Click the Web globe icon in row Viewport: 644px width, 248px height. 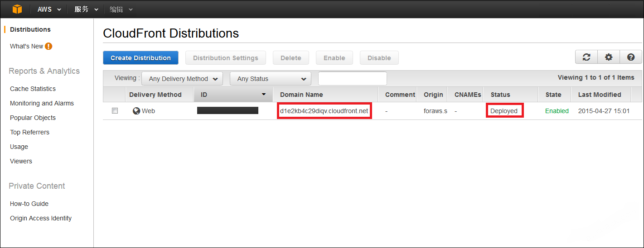click(x=136, y=110)
